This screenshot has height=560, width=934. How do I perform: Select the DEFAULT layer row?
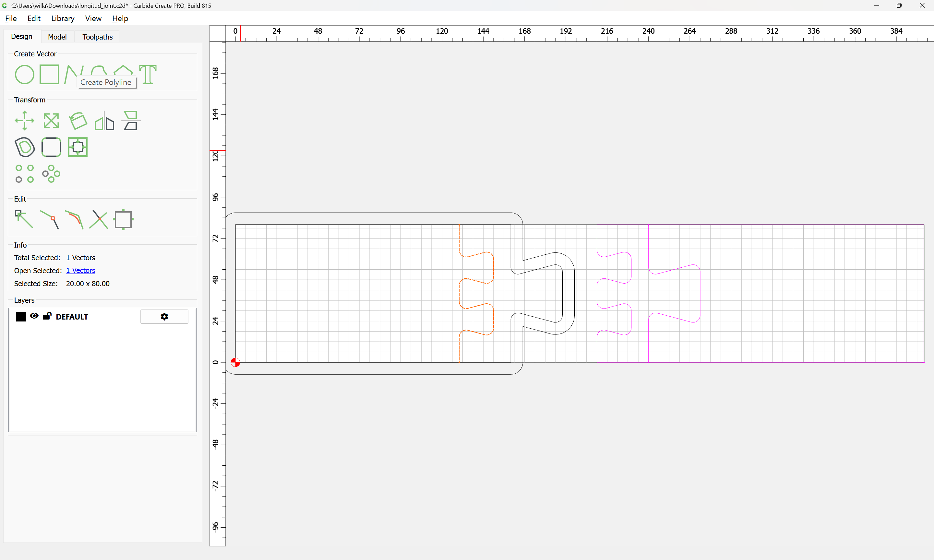coord(102,317)
